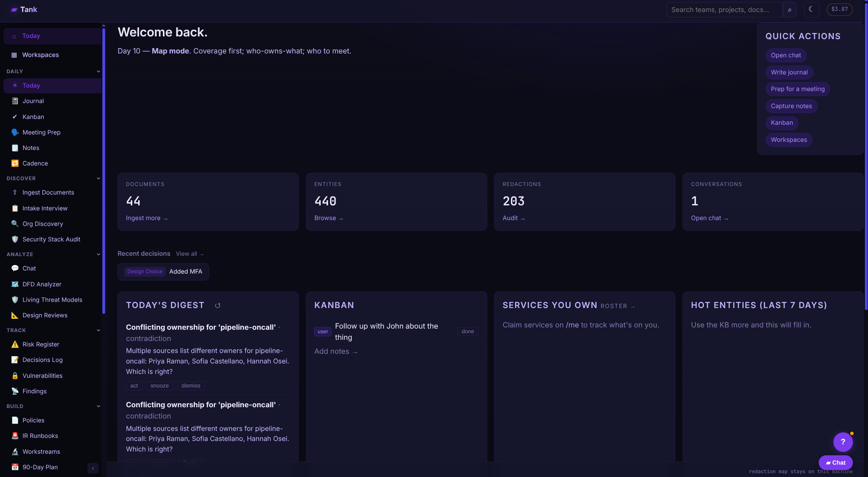
Task: Open 90-Day Plan calendar icon
Action: tap(15, 467)
